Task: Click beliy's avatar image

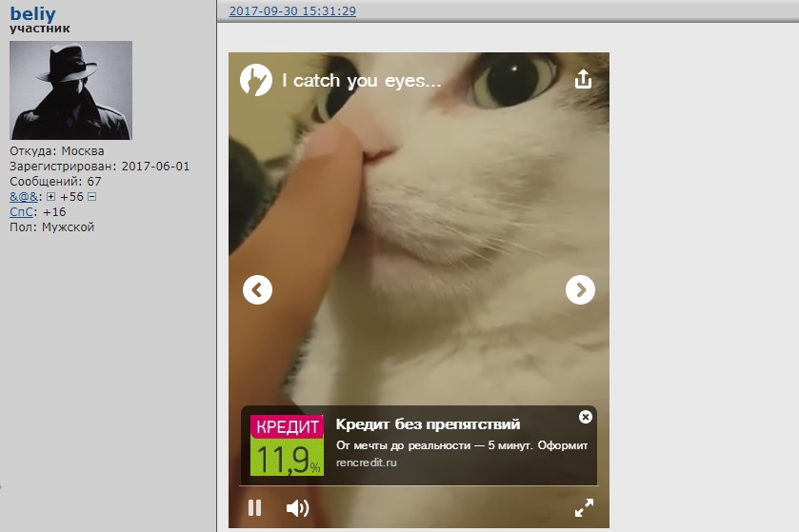Action: coord(70,90)
